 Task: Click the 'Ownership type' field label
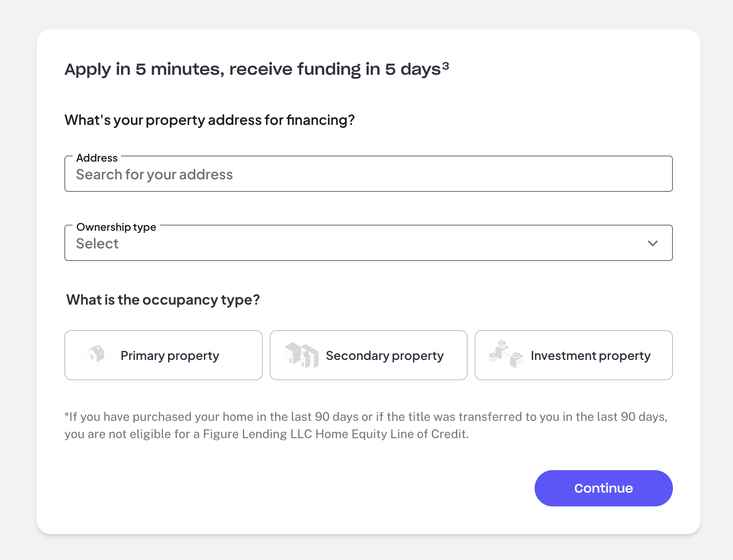point(116,227)
